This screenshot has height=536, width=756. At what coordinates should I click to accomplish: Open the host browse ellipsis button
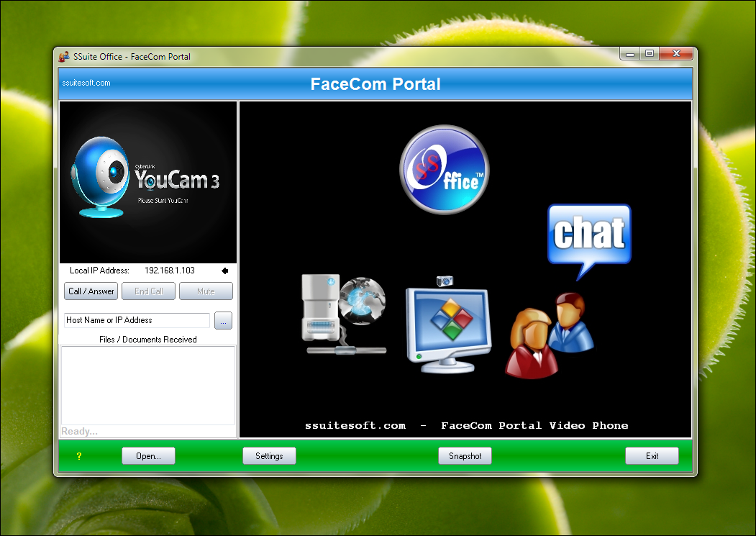pyautogui.click(x=223, y=321)
